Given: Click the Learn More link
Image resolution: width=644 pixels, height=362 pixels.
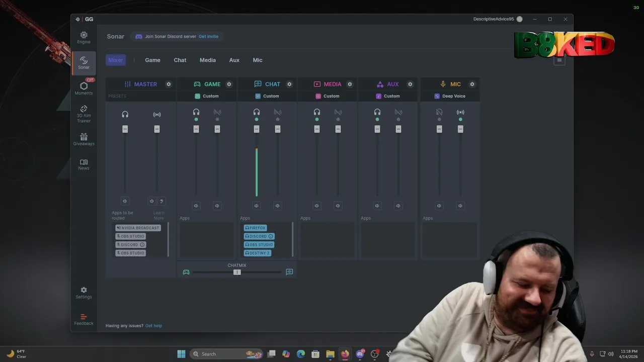Looking at the screenshot, I should 159,215.
